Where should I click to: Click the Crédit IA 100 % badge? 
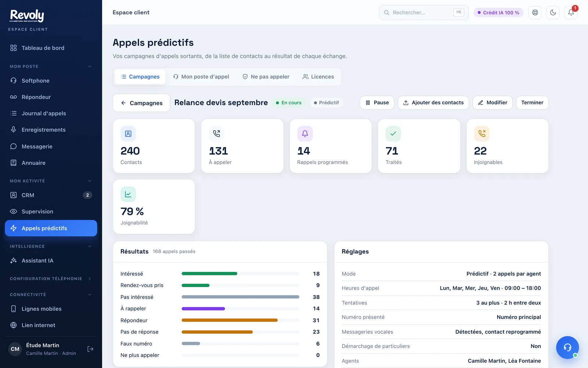pos(498,13)
